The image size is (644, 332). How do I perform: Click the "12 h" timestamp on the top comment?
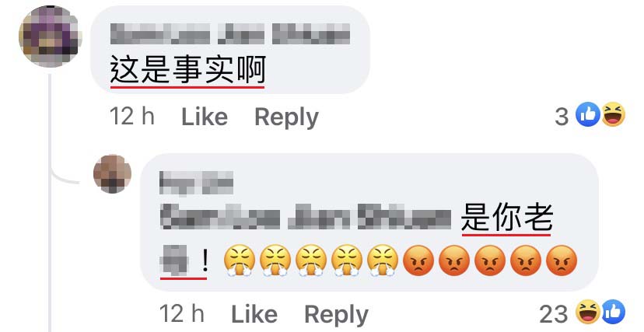132,117
